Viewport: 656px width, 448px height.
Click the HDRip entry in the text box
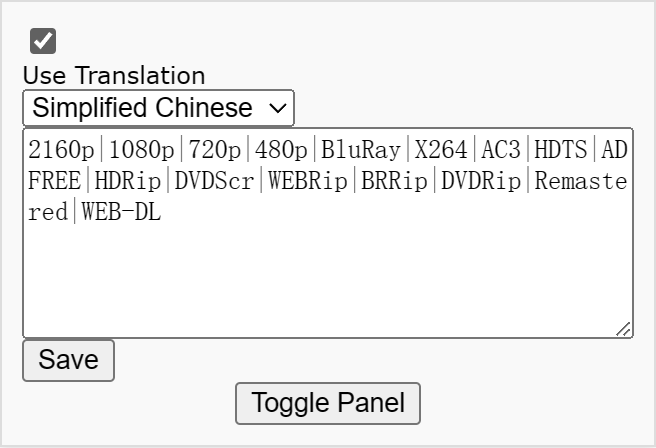128,182
